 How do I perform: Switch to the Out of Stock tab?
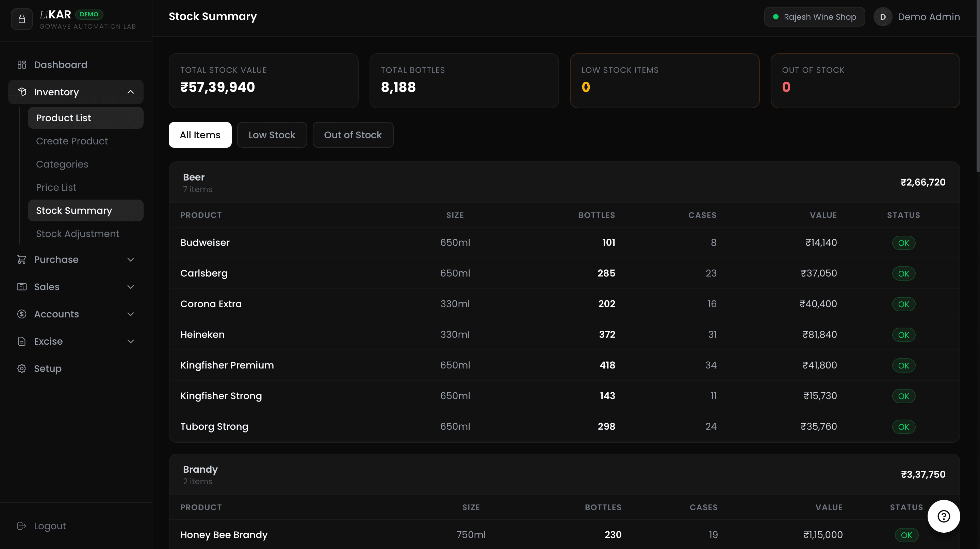pos(353,135)
